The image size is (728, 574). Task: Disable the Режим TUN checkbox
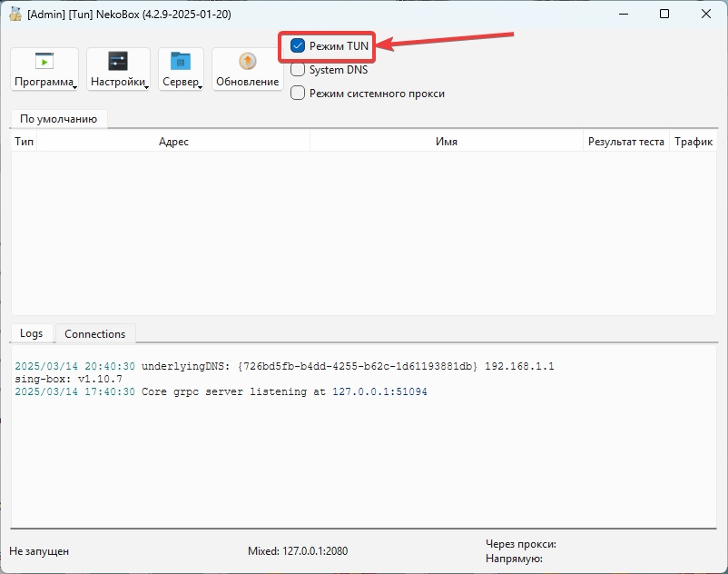point(298,45)
